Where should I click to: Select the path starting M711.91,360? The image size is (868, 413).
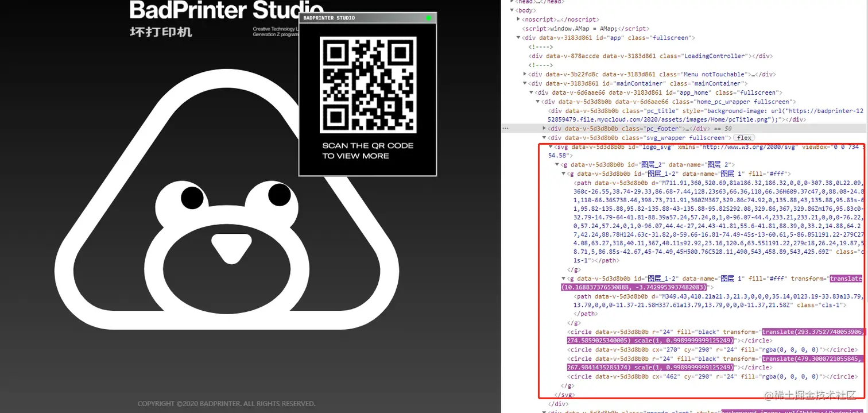click(x=718, y=221)
